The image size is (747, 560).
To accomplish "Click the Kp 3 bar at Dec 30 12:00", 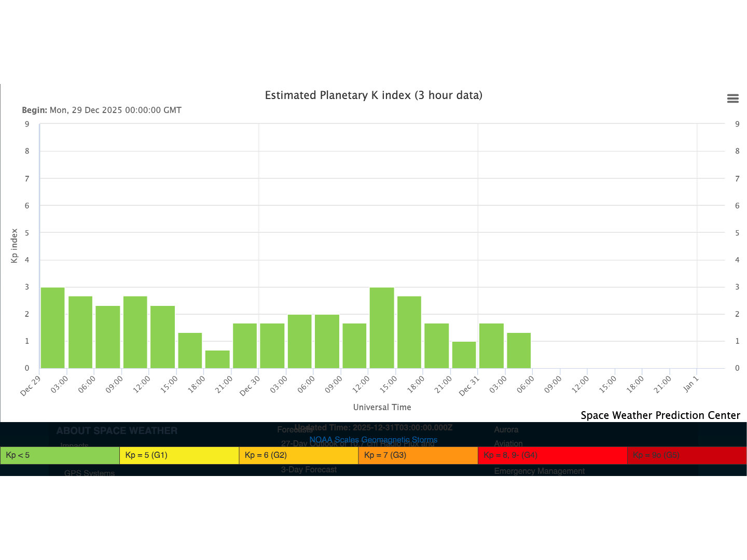I will click(382, 328).
